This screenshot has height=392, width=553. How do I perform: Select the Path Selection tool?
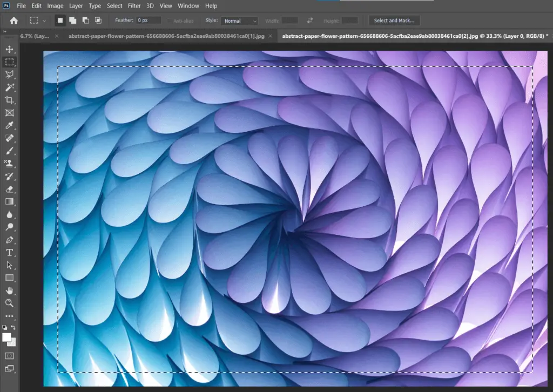[10, 265]
